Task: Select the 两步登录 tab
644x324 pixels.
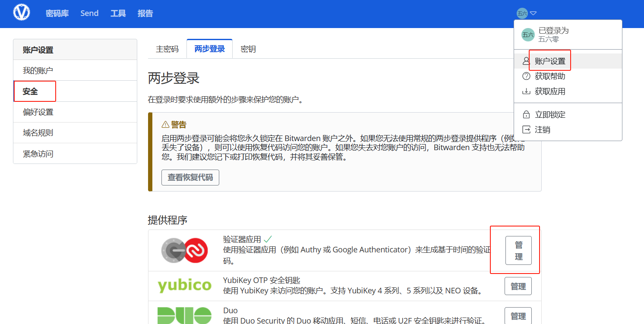Action: click(210, 49)
